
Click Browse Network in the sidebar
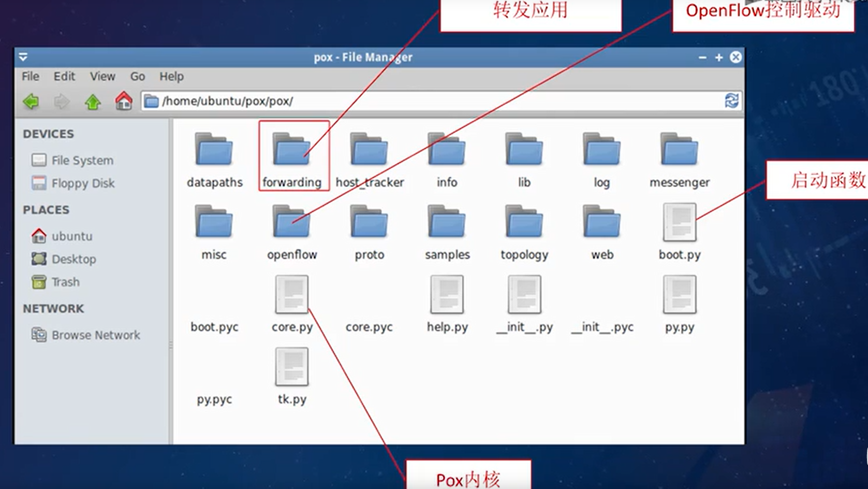pyautogui.click(x=96, y=335)
